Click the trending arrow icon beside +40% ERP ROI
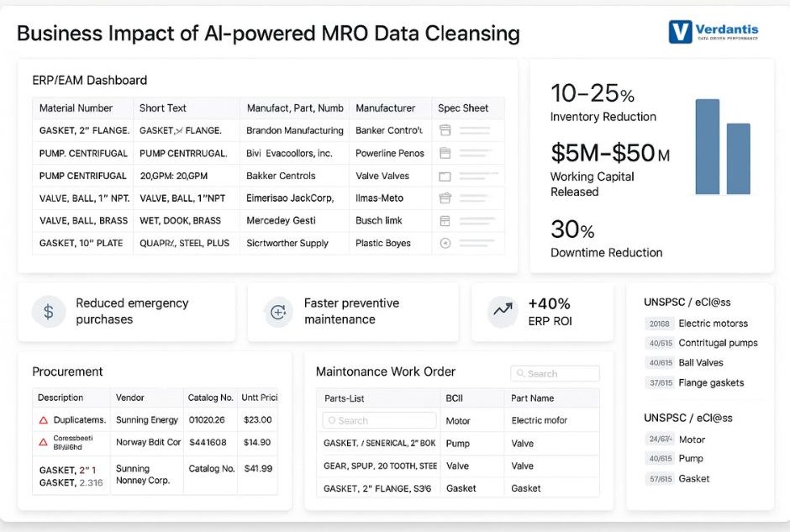The width and height of the screenshot is (790, 532). coord(502,311)
